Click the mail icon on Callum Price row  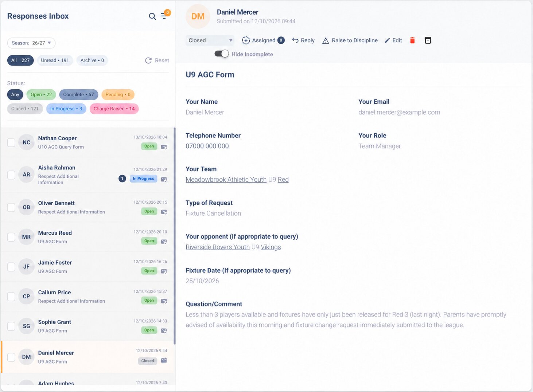click(164, 301)
